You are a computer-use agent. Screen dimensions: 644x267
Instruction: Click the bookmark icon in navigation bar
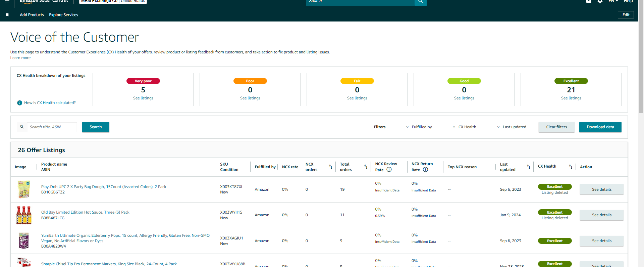(x=7, y=15)
